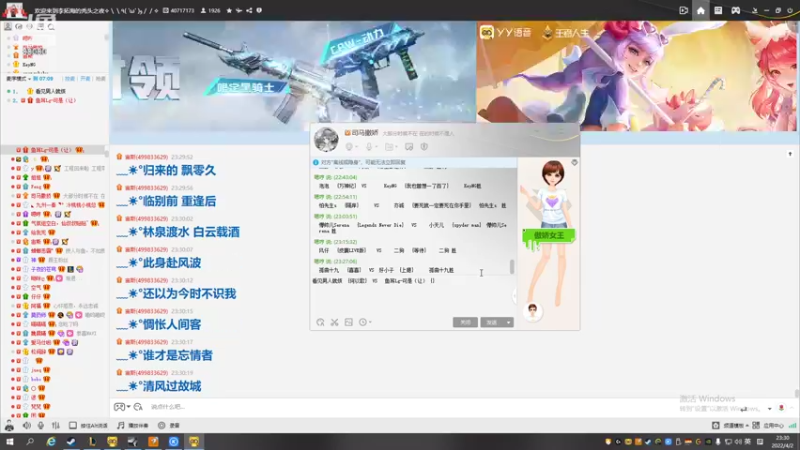Click the user list scrollbar
800x450 pixels.
pyautogui.click(x=107, y=153)
